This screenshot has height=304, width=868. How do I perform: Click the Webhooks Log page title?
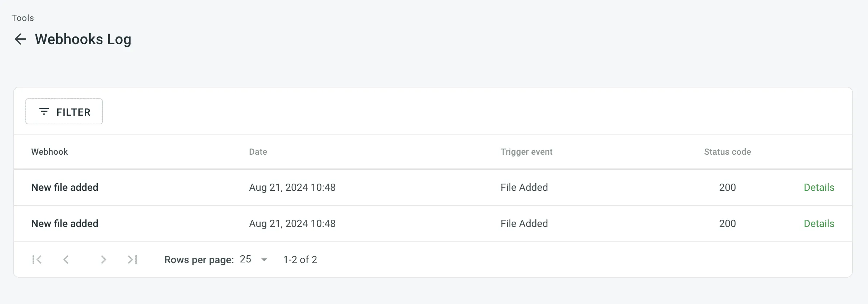83,39
